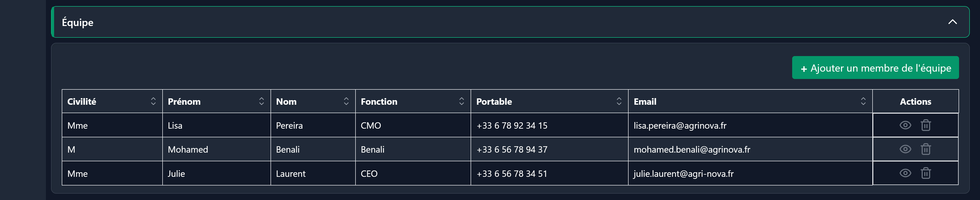Sort by the Nom column arrows
This screenshot has width=980, height=200.
point(346,101)
